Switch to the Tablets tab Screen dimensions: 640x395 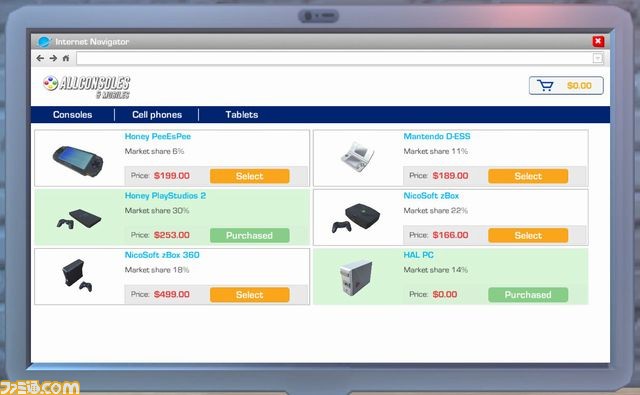242,115
